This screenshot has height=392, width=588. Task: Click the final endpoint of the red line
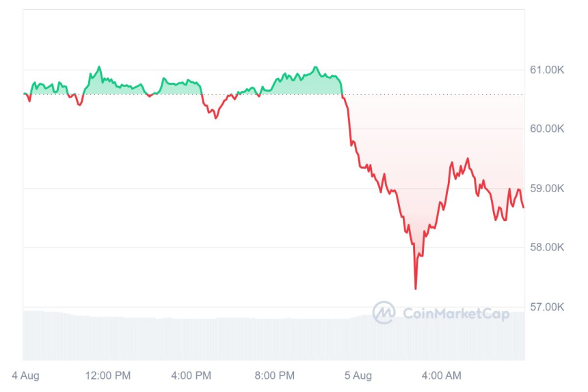point(524,207)
